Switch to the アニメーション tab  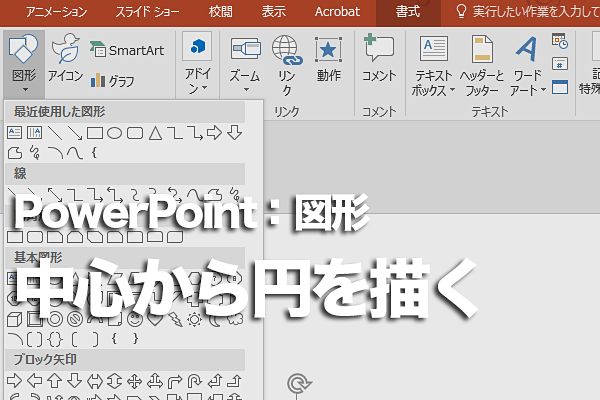click(56, 12)
